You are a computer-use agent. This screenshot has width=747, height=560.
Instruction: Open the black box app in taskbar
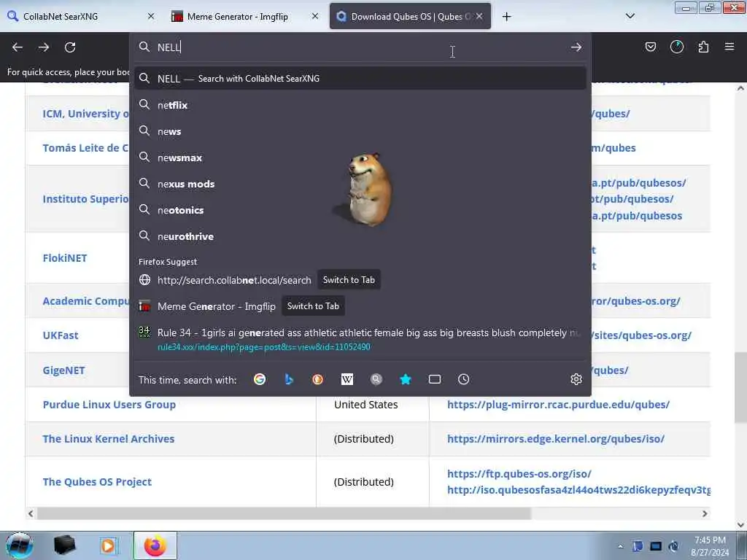pyautogui.click(x=64, y=545)
